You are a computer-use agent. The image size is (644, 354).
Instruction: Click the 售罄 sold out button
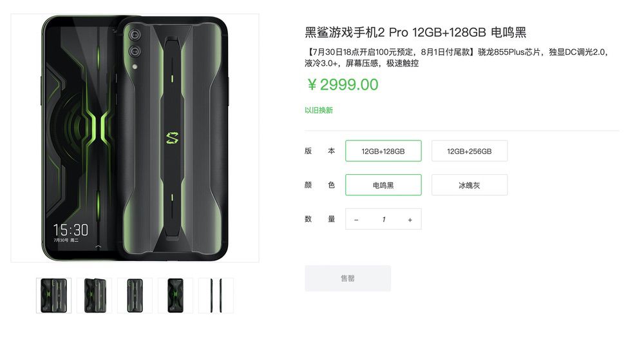[348, 279]
